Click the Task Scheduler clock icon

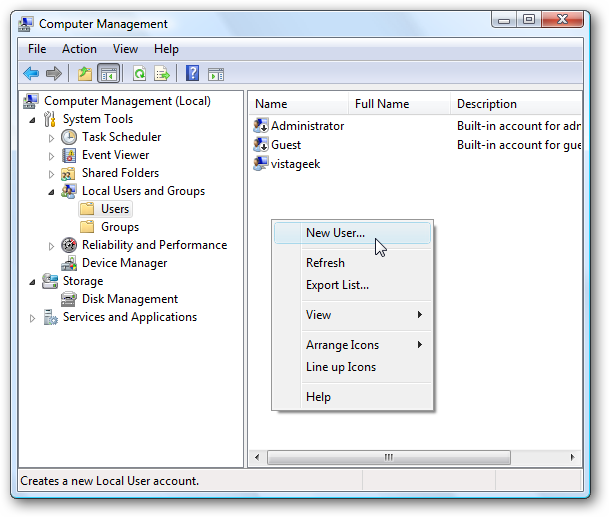click(x=69, y=137)
